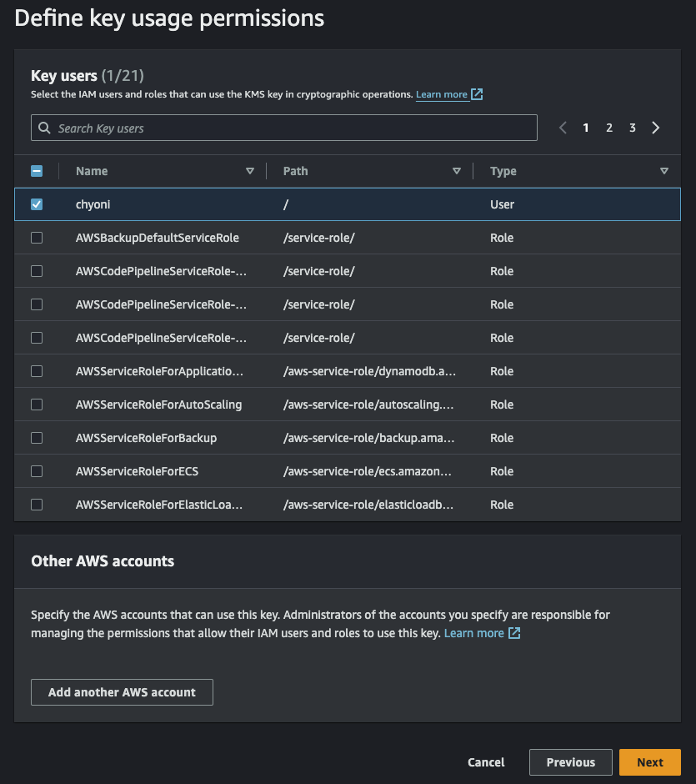Switch to page 1 of key users

click(586, 128)
